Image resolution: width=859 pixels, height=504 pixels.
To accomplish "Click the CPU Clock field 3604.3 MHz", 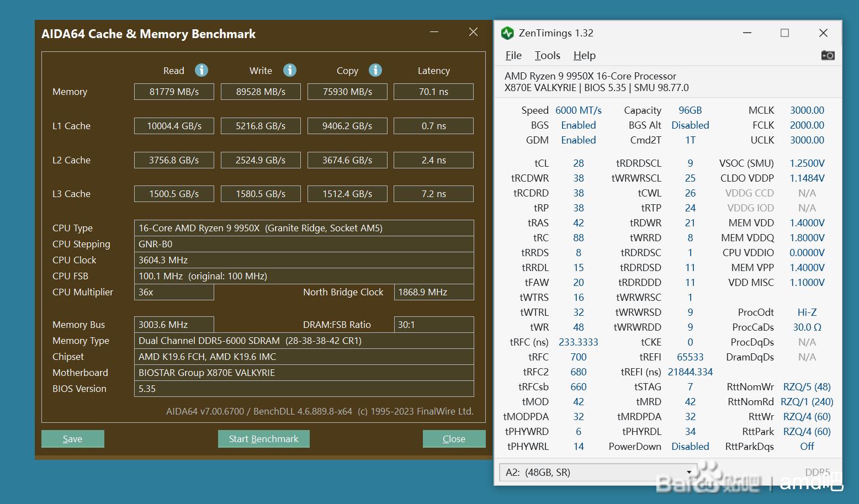I will pos(304,260).
